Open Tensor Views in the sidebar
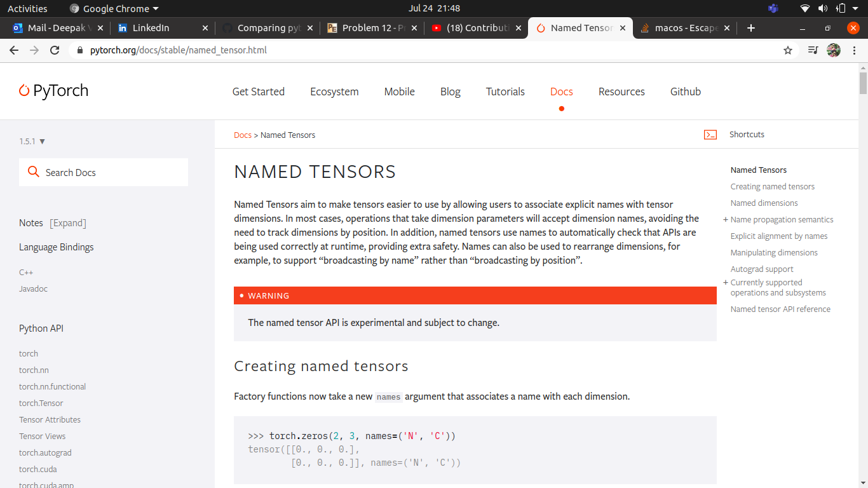 pos(42,436)
